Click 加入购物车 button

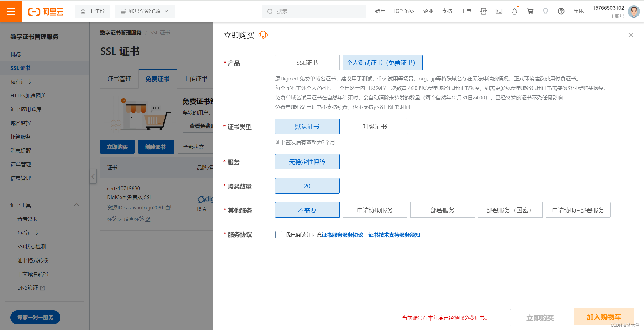[604, 317]
